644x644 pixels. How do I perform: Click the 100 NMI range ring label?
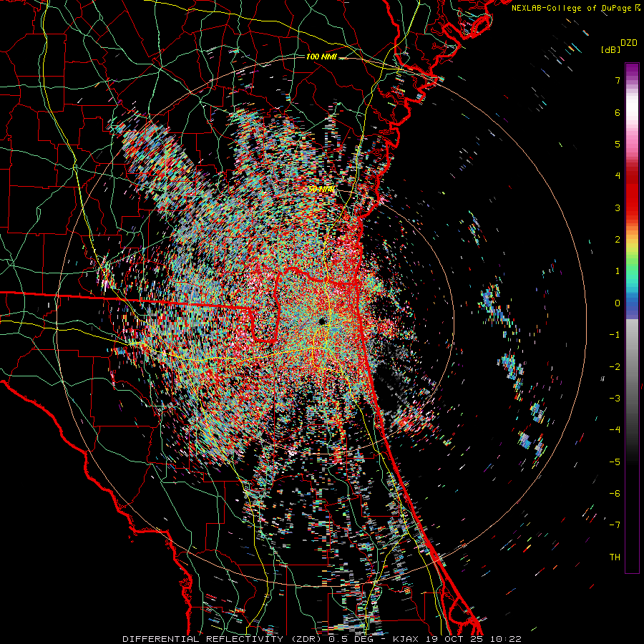tap(321, 57)
